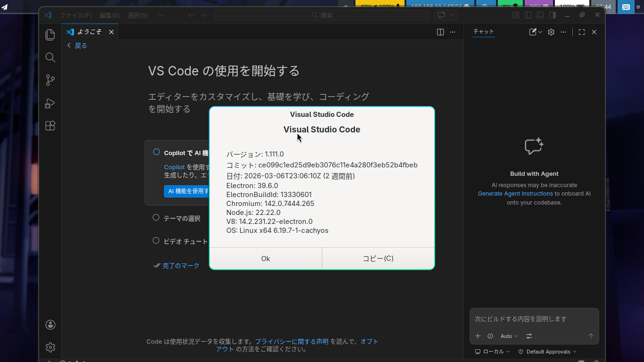Click the VS Code logo in the title bar
Image resolution: width=644 pixels, height=362 pixels.
coord(48,15)
